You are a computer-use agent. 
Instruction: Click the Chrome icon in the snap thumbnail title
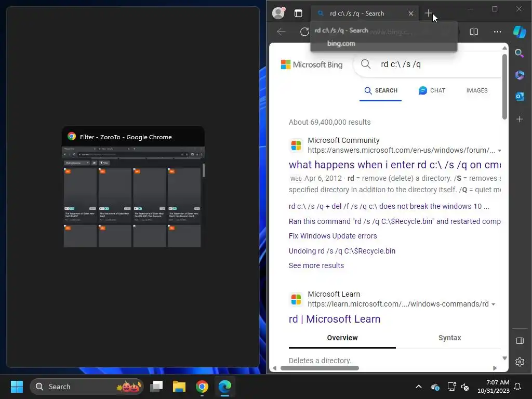click(x=72, y=137)
